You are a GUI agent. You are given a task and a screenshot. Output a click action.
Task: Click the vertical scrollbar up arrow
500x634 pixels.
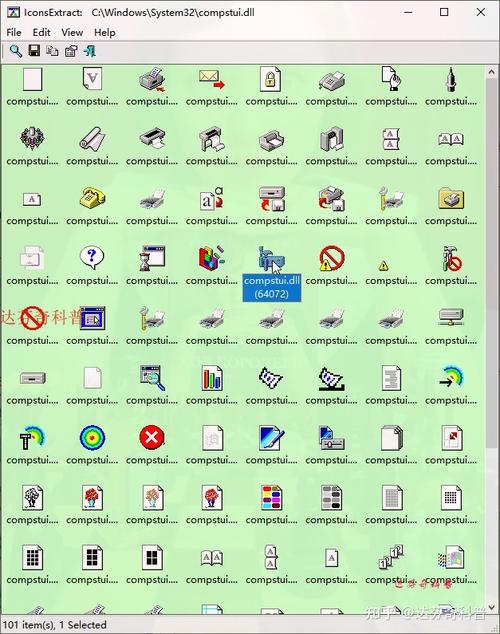pyautogui.click(x=492, y=73)
